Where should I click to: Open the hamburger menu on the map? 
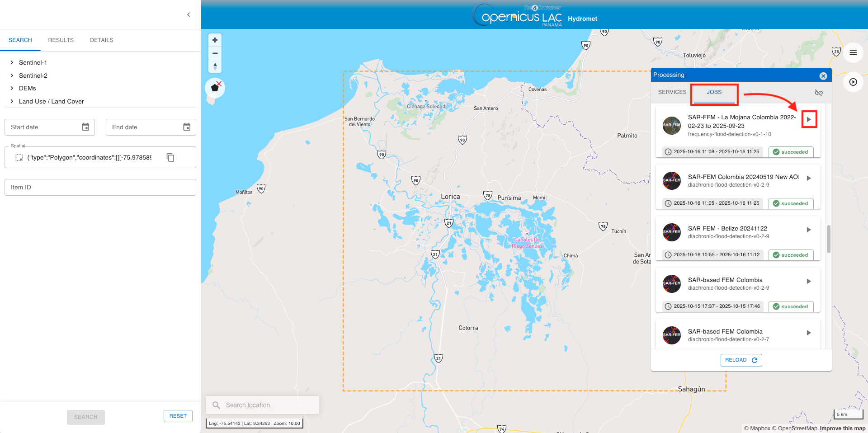(853, 53)
